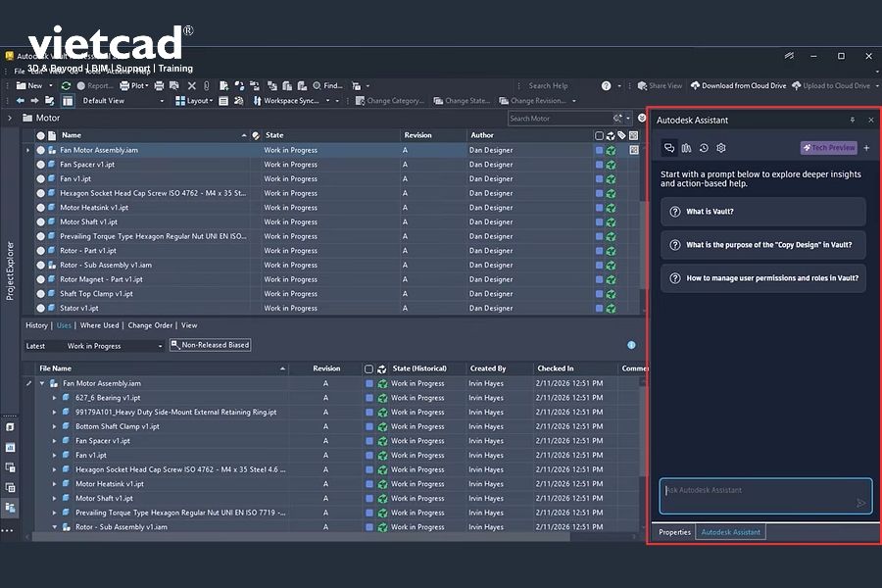This screenshot has height=588, width=882.
Task: Toggle the checkbox in the top list header
Action: [599, 135]
